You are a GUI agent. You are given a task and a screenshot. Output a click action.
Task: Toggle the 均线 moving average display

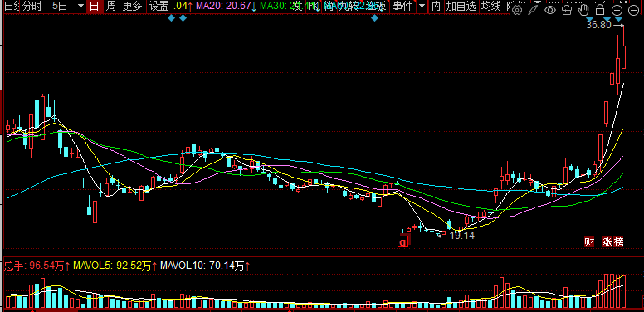click(x=491, y=6)
